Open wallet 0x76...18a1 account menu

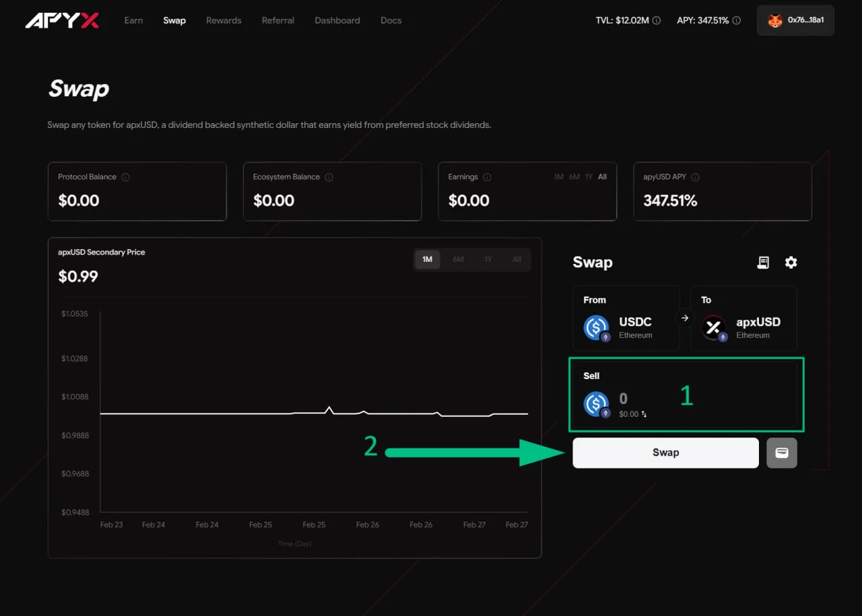pyautogui.click(x=795, y=21)
